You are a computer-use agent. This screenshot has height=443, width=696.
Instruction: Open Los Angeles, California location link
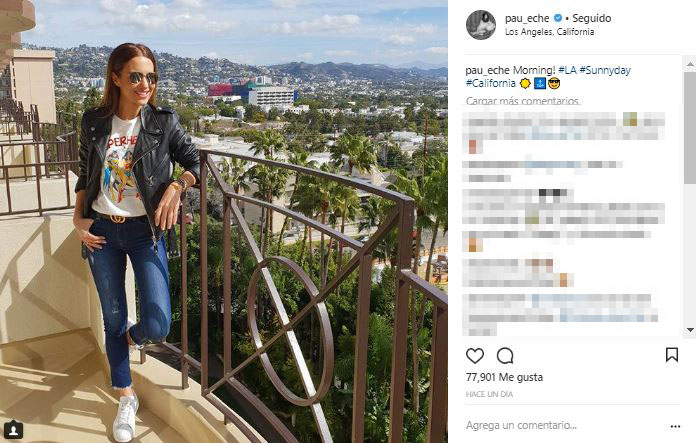point(549,32)
